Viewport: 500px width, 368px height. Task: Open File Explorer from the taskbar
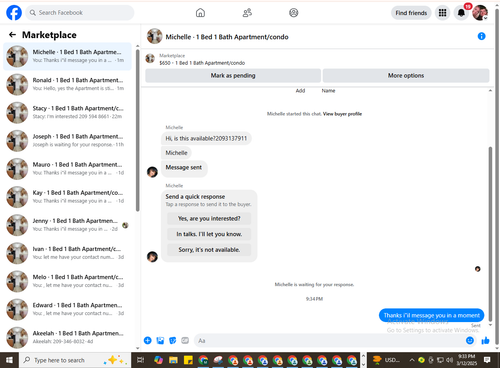[173, 360]
